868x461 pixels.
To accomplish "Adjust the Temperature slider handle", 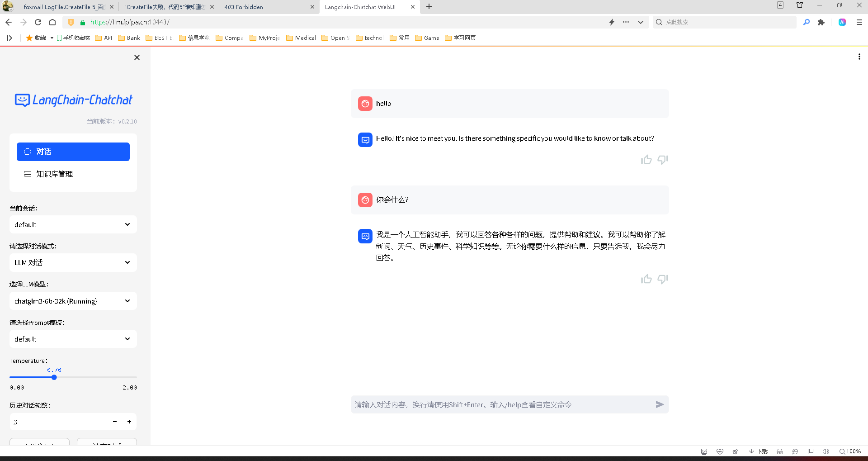I will (54, 377).
